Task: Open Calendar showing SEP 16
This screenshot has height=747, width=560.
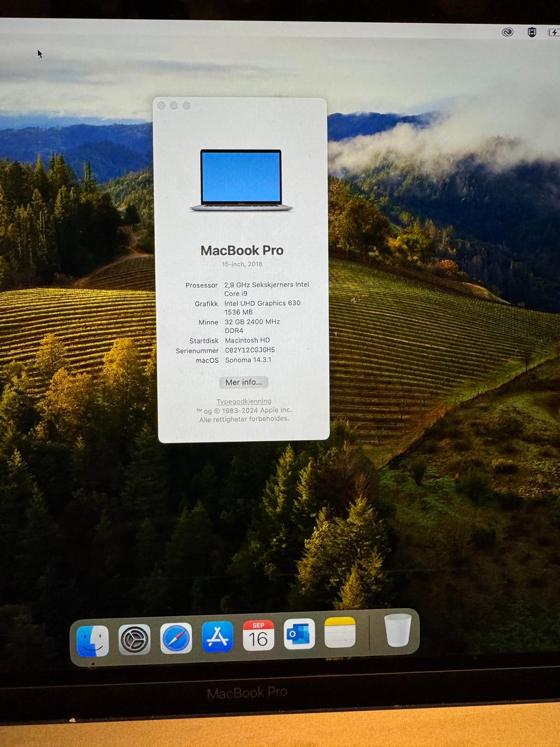Action: pyautogui.click(x=258, y=635)
